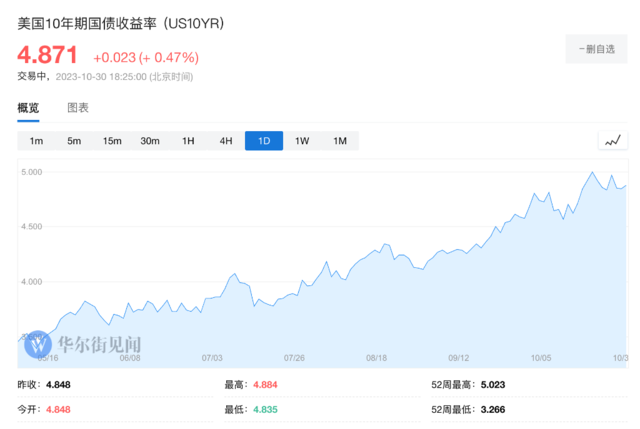Select the 1m interval
Screen dimensions: 640x429
36,141
